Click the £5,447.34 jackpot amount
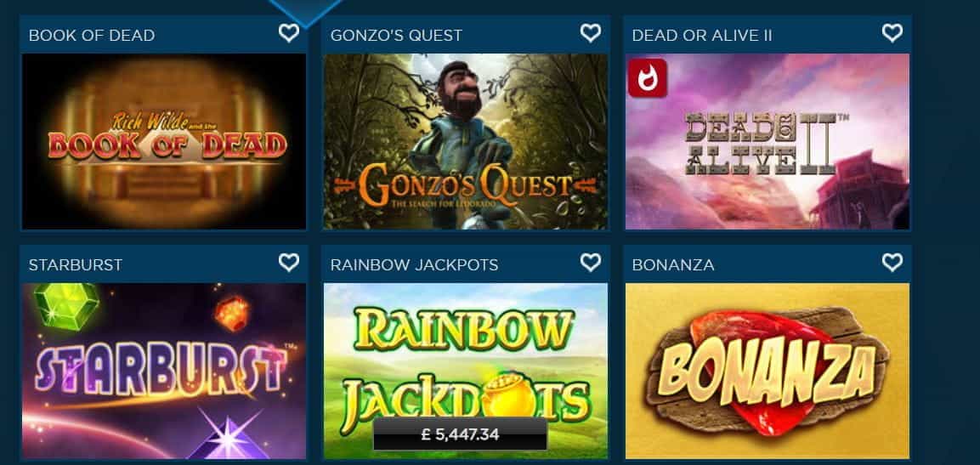Image resolution: width=980 pixels, height=465 pixels. coord(460,434)
